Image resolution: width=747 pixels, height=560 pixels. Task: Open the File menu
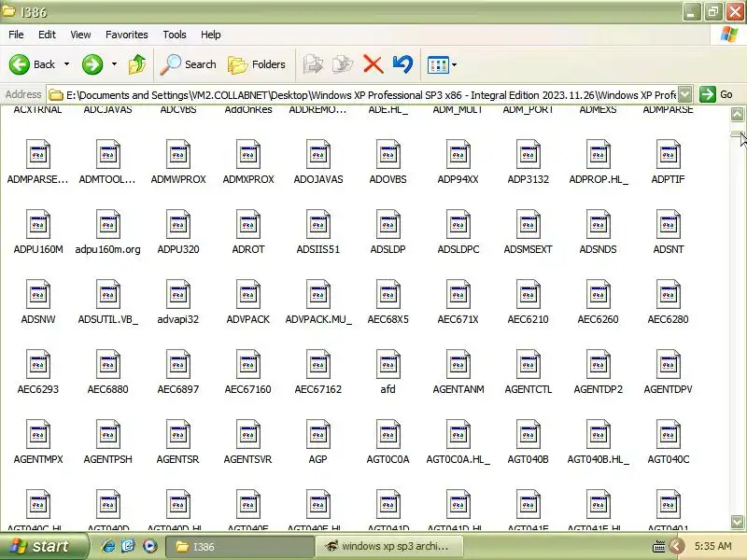tap(16, 35)
